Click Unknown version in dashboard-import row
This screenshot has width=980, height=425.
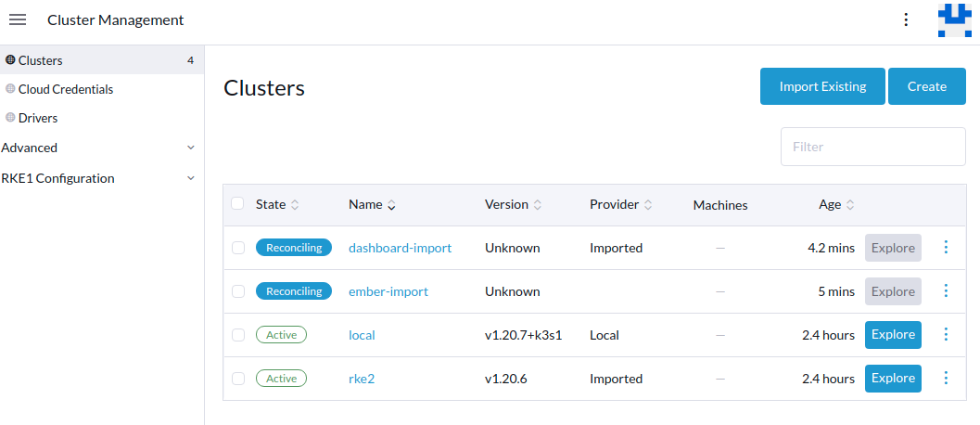coord(513,248)
